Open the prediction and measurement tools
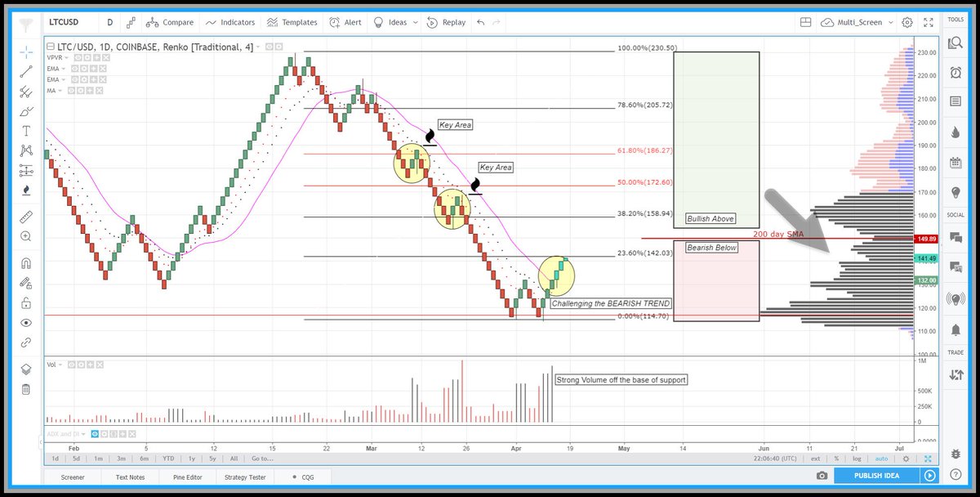The width and height of the screenshot is (980, 497). [x=26, y=170]
